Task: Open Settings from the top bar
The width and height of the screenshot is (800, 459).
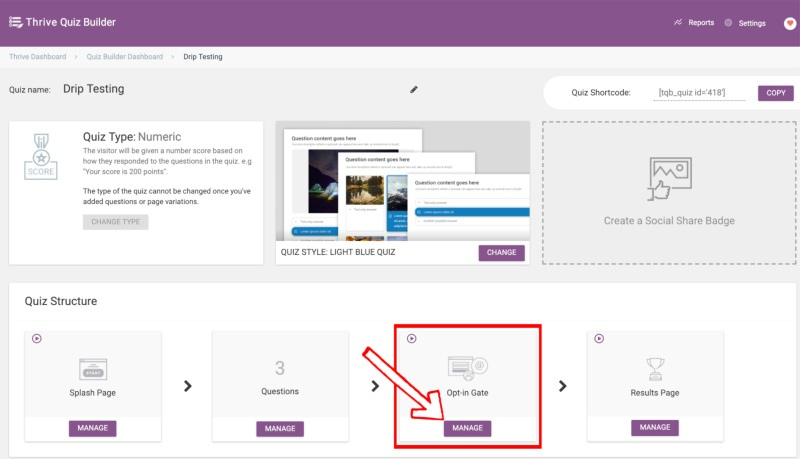Action: 745,23
